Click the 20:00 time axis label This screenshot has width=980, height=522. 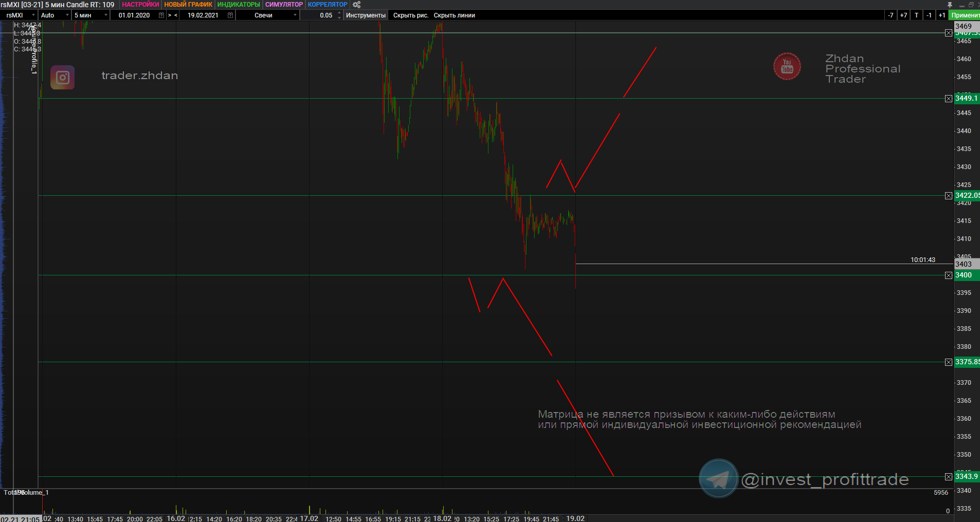[x=135, y=519]
